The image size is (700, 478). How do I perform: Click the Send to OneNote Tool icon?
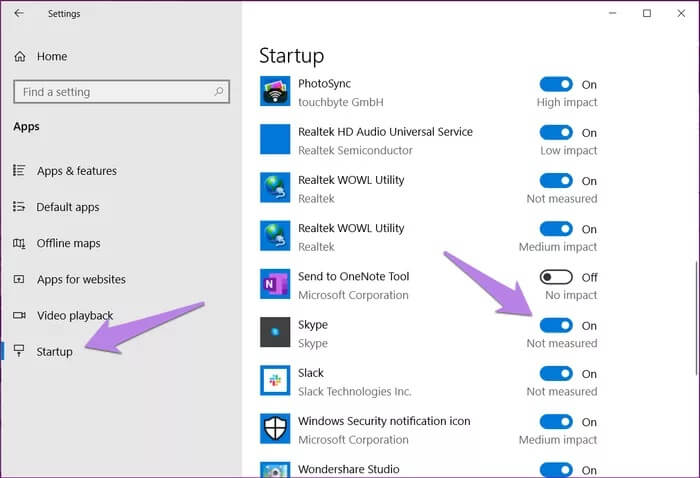point(275,284)
